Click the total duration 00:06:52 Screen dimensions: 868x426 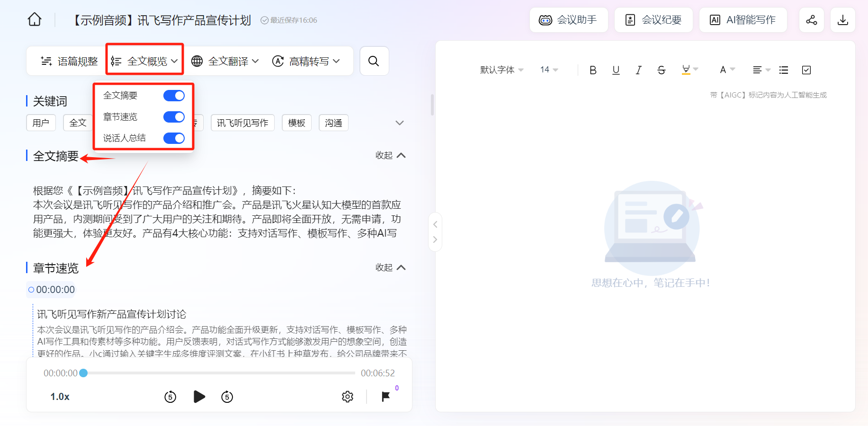(x=378, y=373)
